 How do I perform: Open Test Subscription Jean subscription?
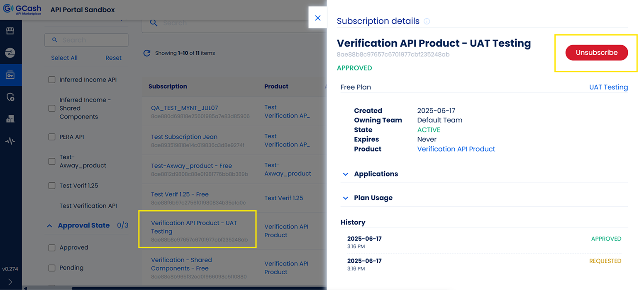pos(184,137)
